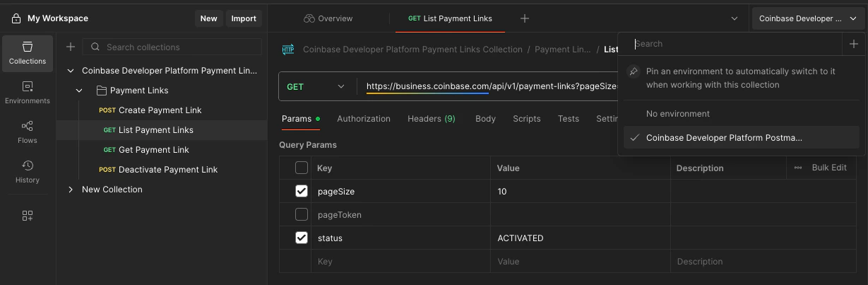Image resolution: width=868 pixels, height=285 pixels.
Task: Click the empty Key placeholder cell
Action: (400, 262)
